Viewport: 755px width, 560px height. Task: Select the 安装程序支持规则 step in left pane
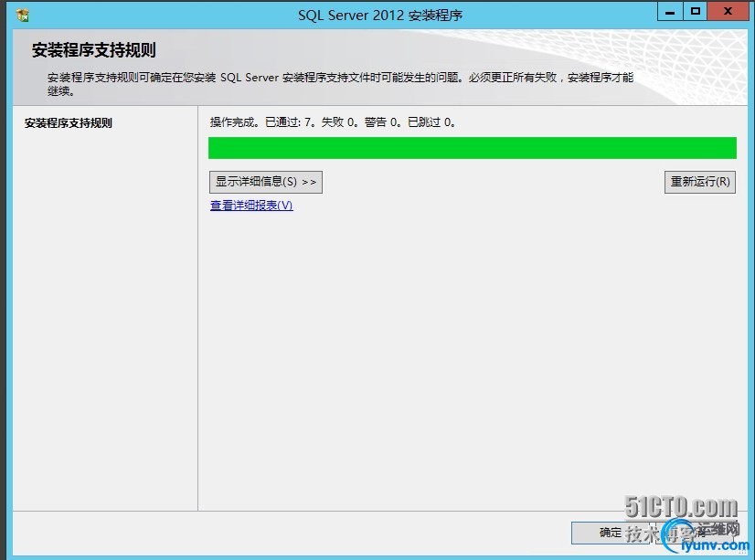tap(69, 123)
